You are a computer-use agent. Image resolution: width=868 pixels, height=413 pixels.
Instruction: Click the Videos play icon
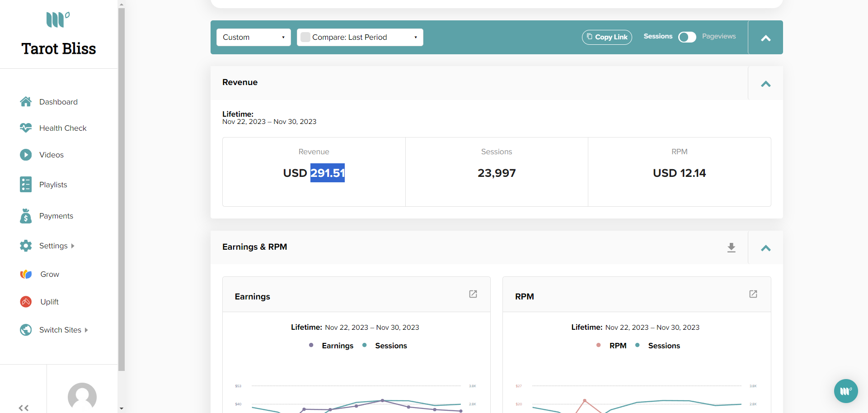(26, 155)
